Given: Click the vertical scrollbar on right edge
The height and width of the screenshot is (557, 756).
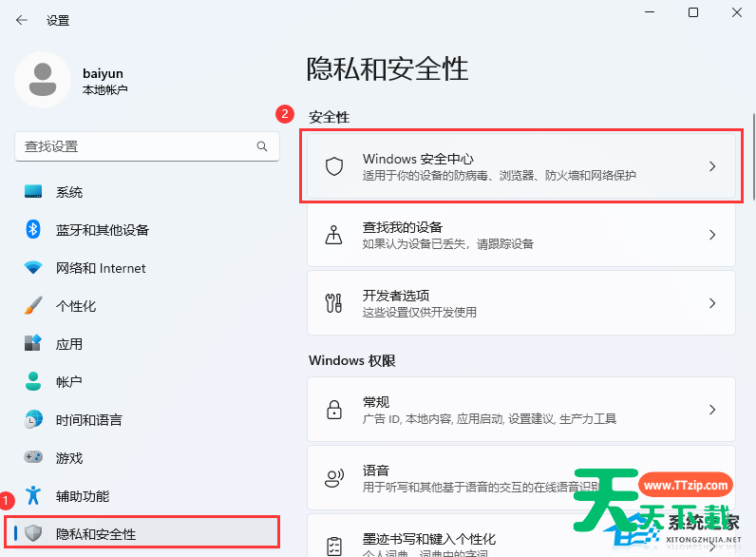Looking at the screenshot, I should (753, 158).
